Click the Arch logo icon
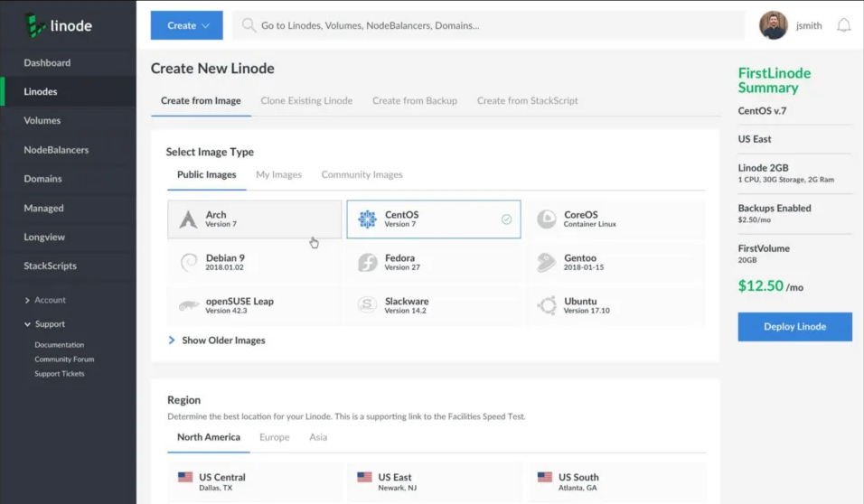 [188, 219]
